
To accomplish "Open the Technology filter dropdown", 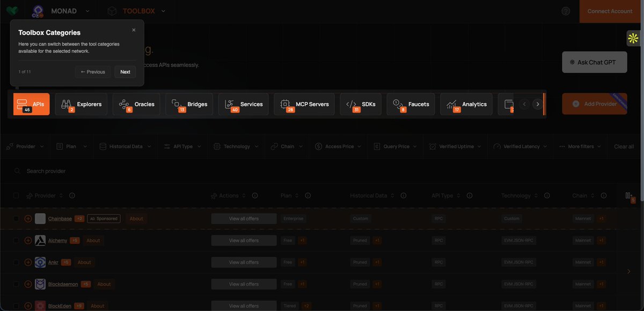I will click(x=237, y=146).
